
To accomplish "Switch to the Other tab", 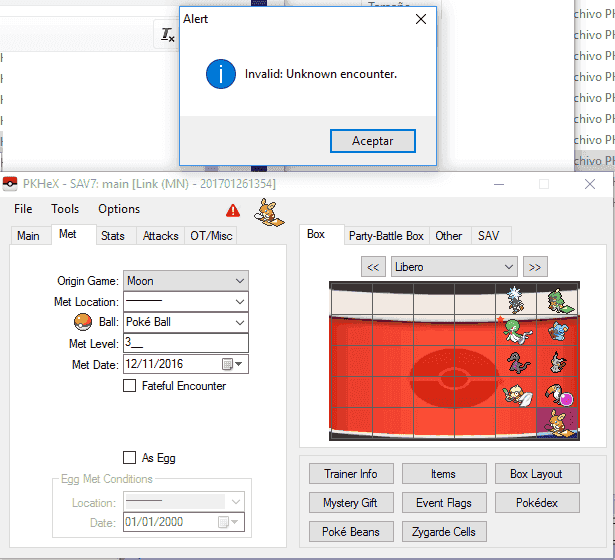I will point(449,236).
